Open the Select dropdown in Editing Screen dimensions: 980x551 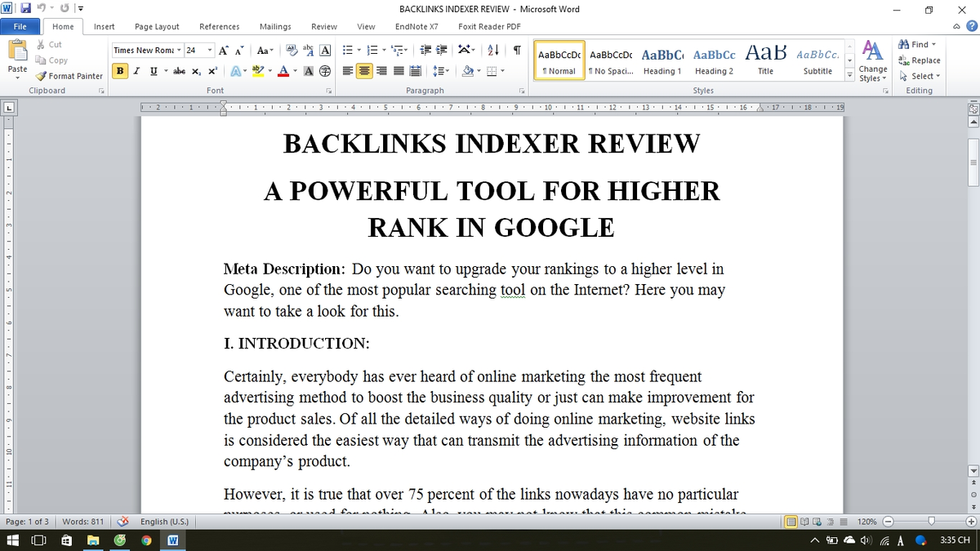(919, 76)
